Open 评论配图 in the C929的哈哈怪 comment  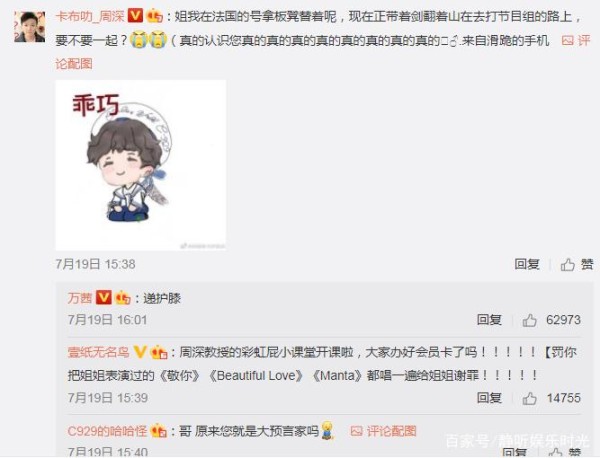(x=383, y=431)
